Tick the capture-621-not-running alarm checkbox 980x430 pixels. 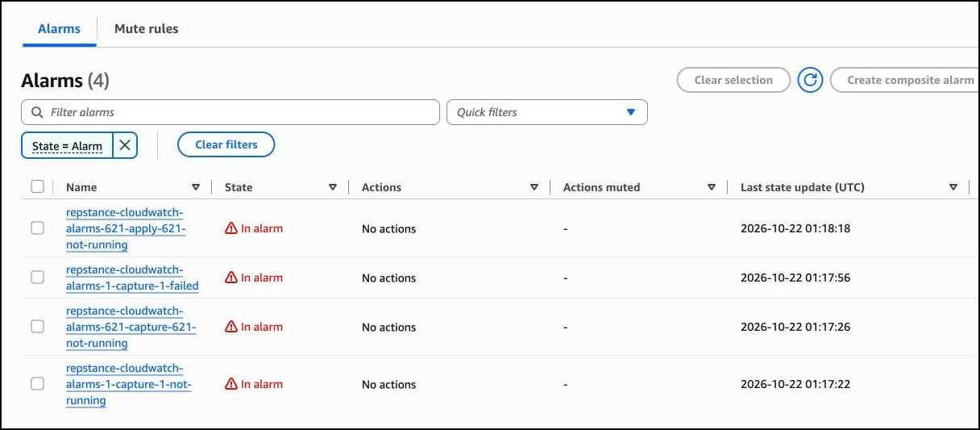(x=37, y=327)
